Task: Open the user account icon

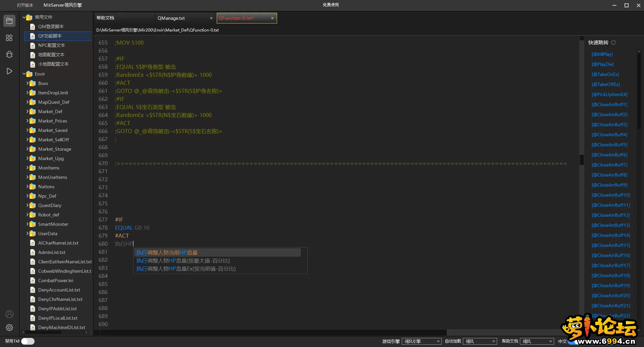Action: pos(9,314)
